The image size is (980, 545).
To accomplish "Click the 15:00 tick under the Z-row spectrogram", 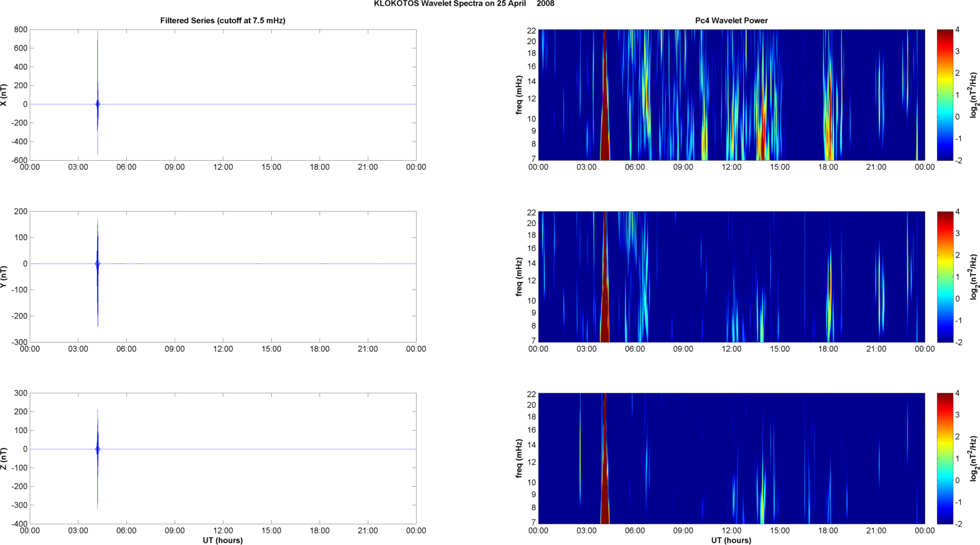I will tap(780, 531).
